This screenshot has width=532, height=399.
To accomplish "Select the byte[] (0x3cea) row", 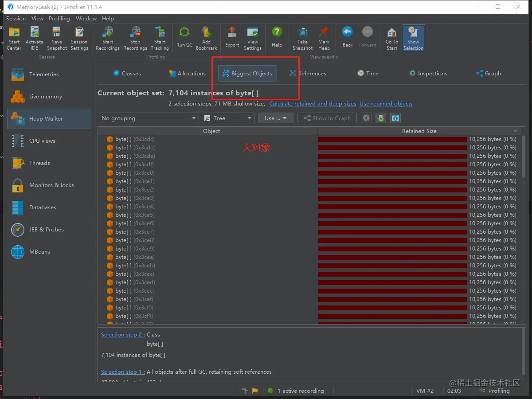I will tap(309, 257).
